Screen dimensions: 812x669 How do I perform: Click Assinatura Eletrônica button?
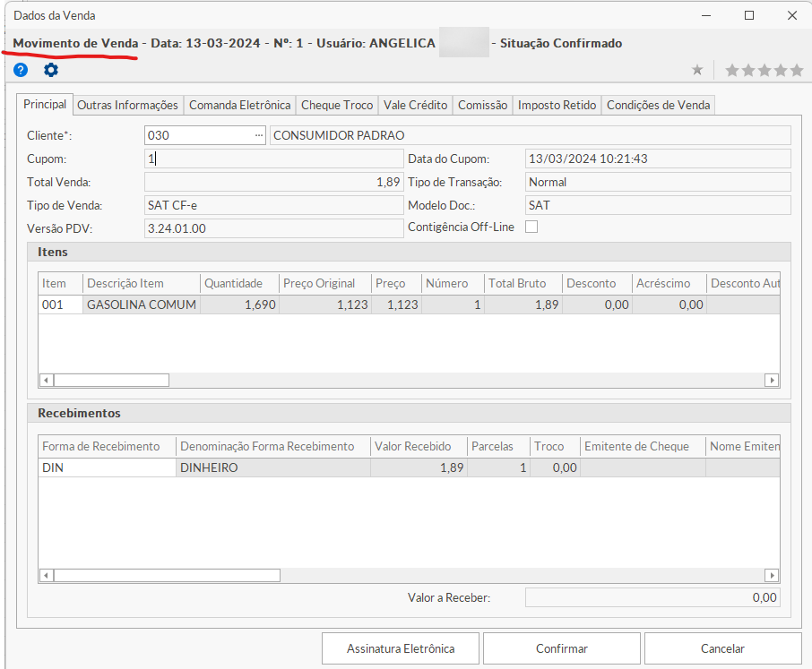coord(401,648)
